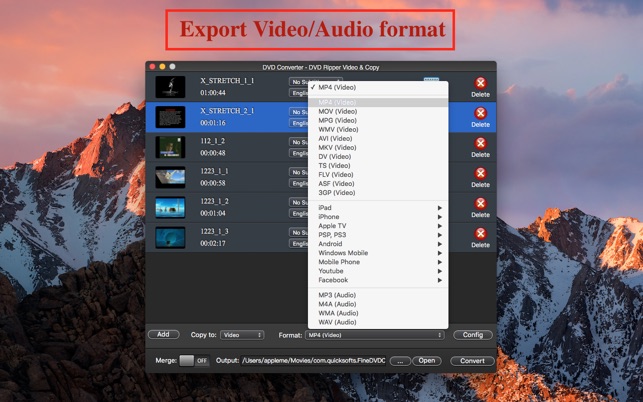
Task: Delete the 1223_1_1 item
Action: [x=480, y=174]
